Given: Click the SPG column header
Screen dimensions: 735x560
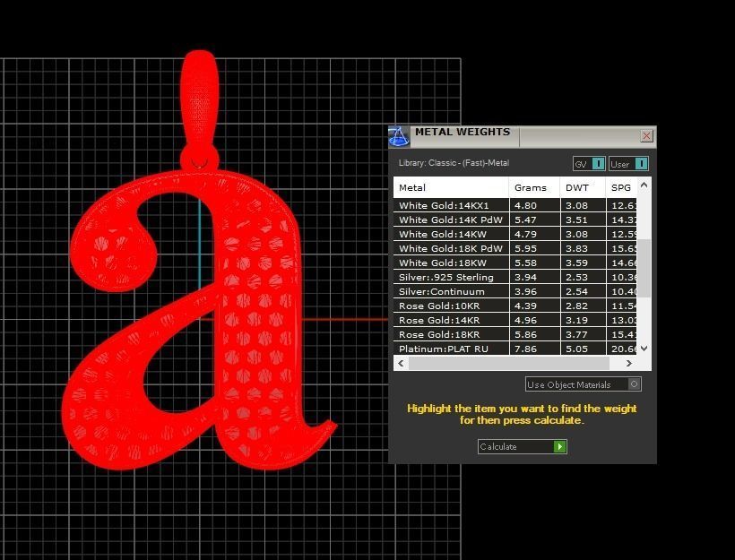Looking at the screenshot, I should (x=621, y=187).
